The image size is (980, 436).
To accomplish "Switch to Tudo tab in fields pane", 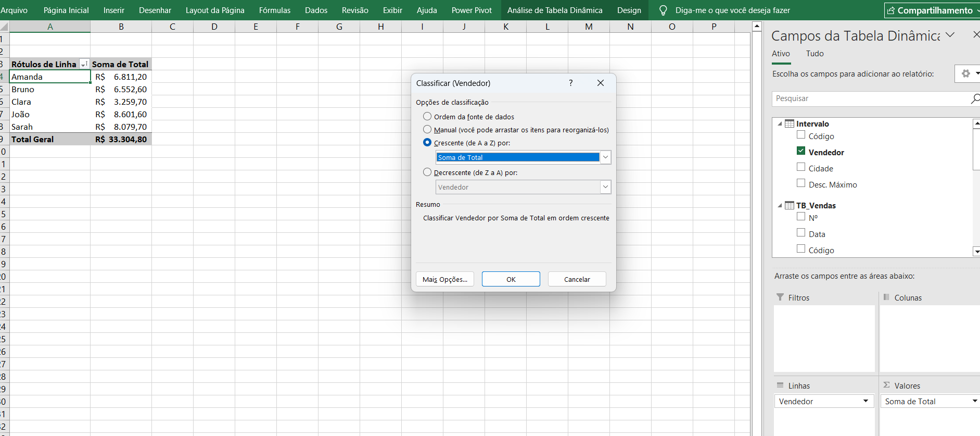I will coord(814,54).
